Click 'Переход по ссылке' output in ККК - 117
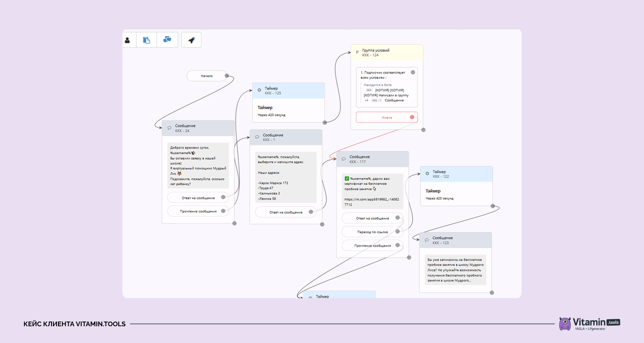The height and width of the screenshot is (343, 644). coord(372,232)
